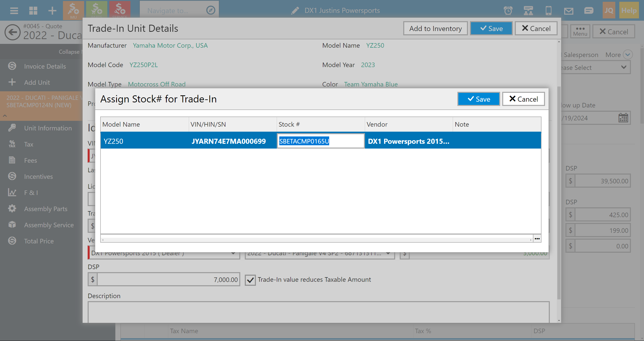Click the chat message icon

click(589, 11)
